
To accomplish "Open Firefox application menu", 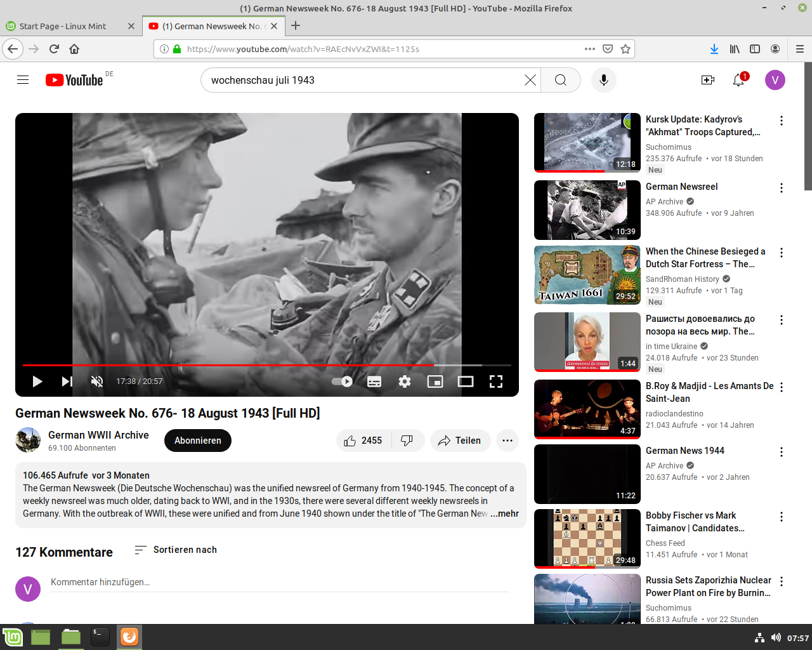I will [x=800, y=49].
